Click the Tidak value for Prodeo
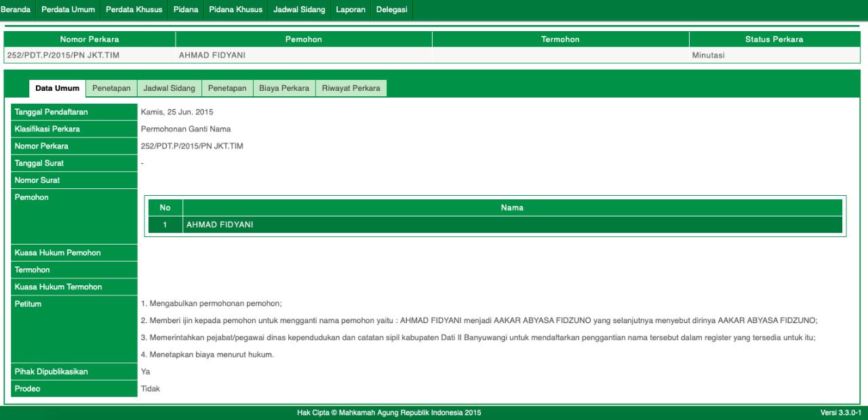This screenshot has width=868, height=420. click(151, 389)
